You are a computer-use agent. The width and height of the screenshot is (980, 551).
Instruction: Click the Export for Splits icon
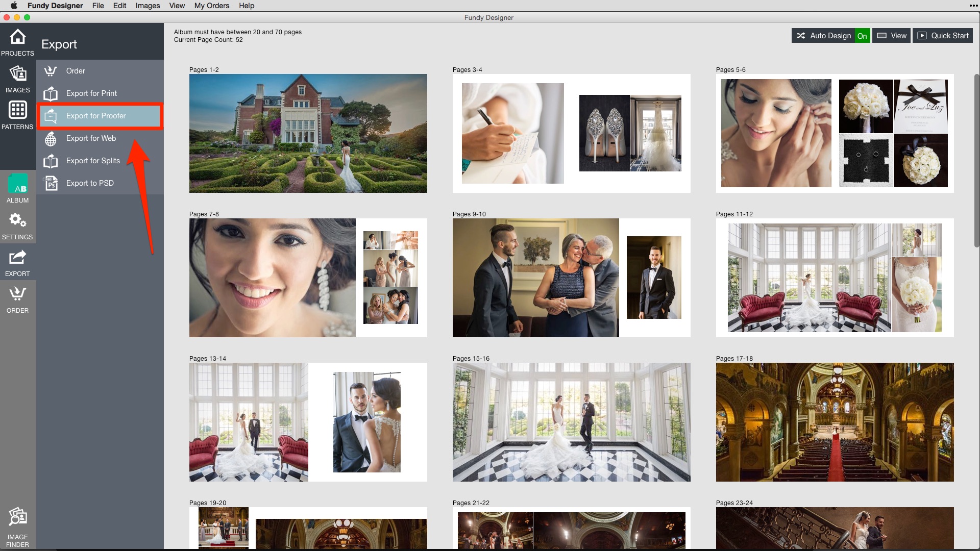pos(50,161)
